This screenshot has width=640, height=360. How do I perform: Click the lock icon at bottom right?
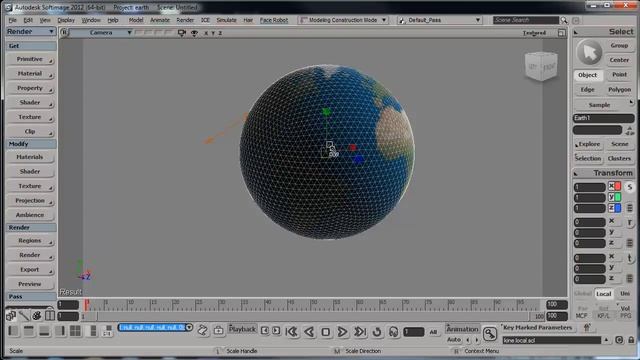point(631,340)
